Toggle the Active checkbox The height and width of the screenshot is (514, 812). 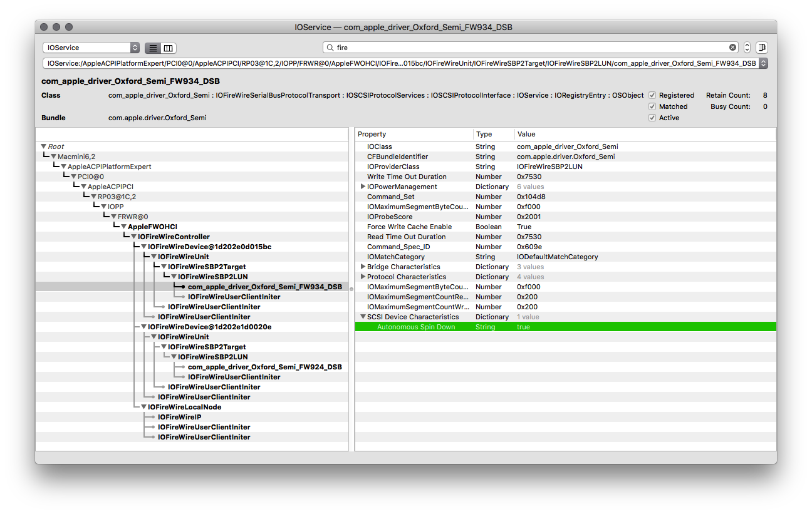(x=652, y=118)
